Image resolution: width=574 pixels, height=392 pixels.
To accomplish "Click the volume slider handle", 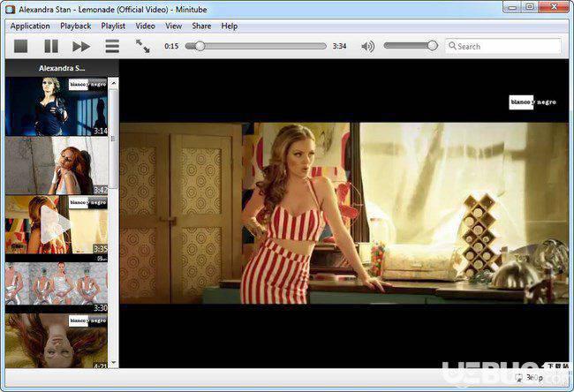I will [433, 46].
